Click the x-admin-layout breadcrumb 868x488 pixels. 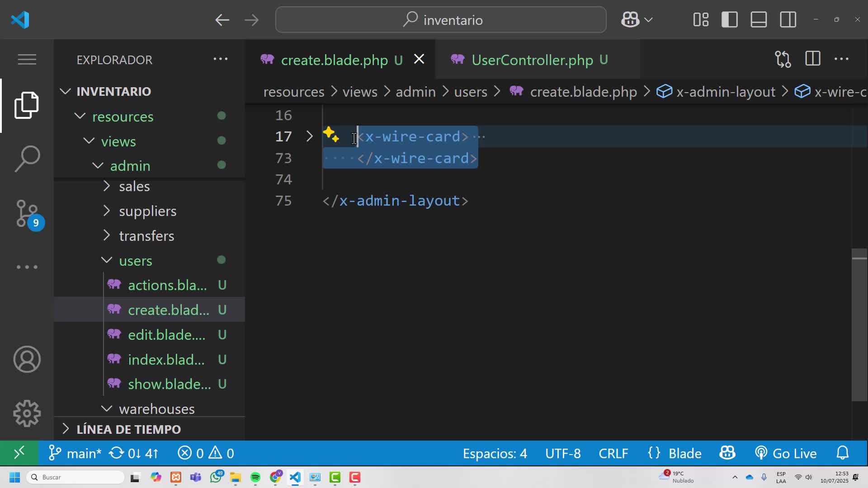point(726,92)
